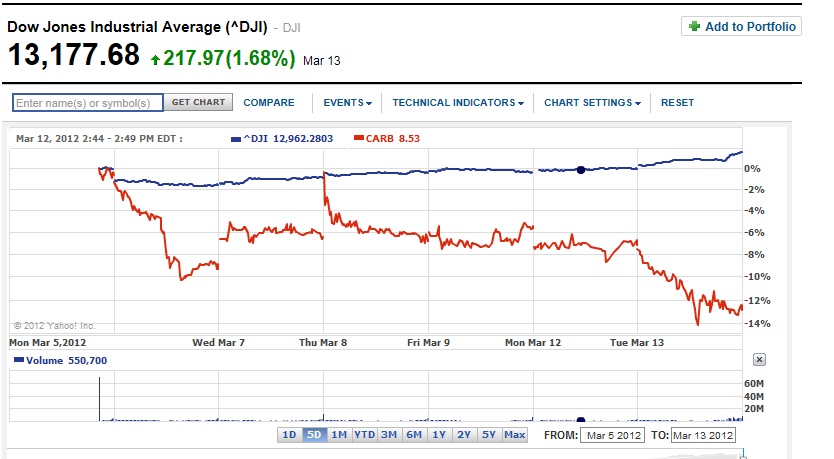The image size is (834, 459).
Task: Select the 1Y time range tab
Action: point(439,435)
